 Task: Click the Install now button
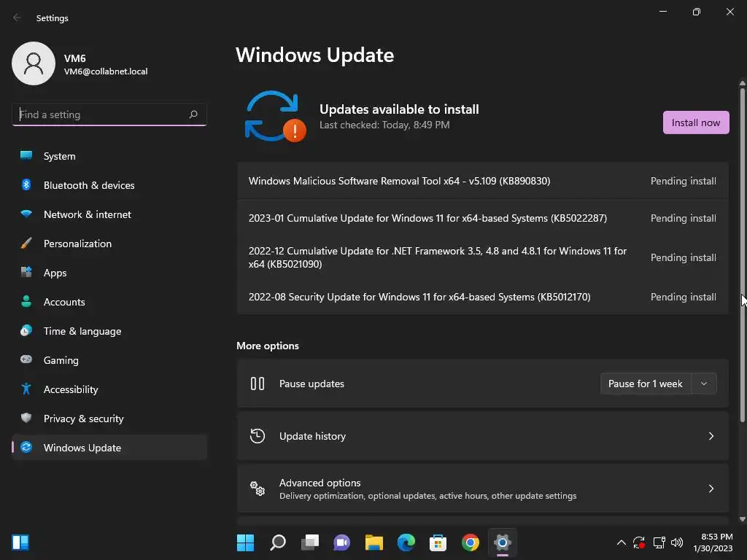click(x=695, y=122)
